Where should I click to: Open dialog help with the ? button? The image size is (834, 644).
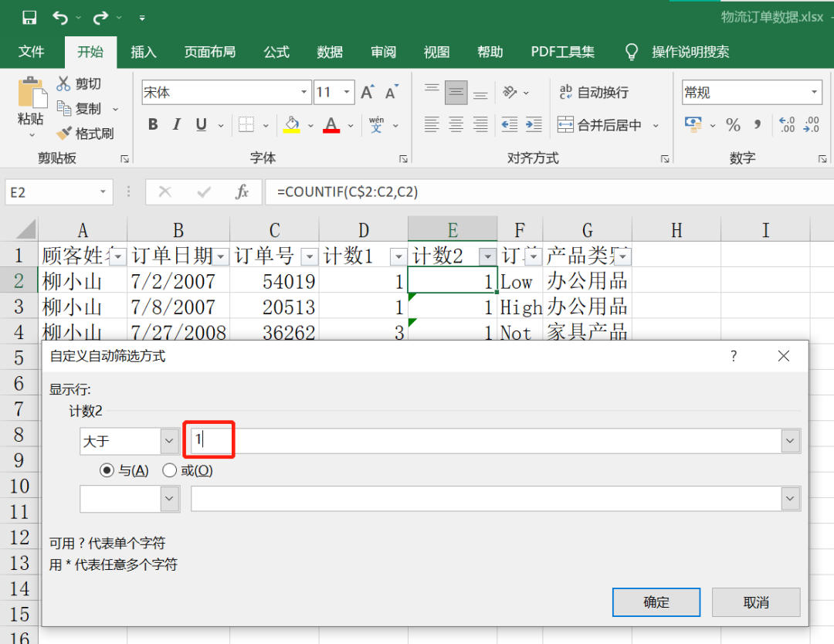pyautogui.click(x=734, y=356)
